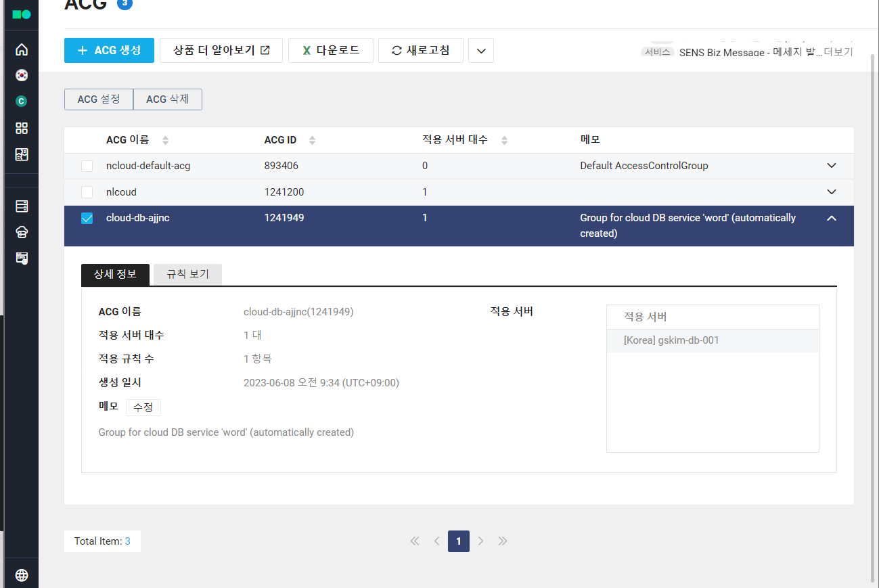Click the 새로고침 refresh button
This screenshot has height=588, width=879.
421,50
